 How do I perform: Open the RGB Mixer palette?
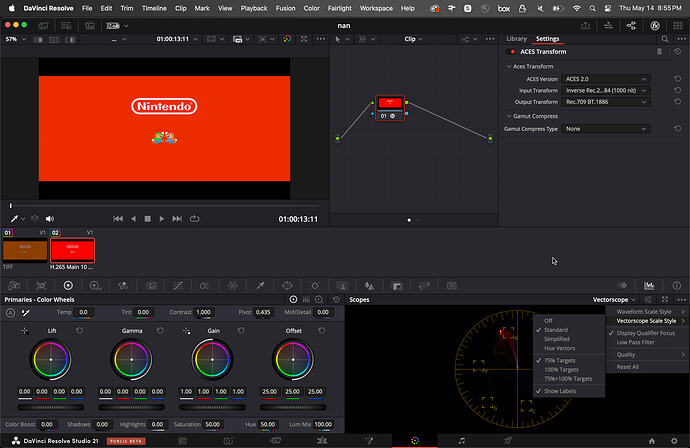click(123, 286)
